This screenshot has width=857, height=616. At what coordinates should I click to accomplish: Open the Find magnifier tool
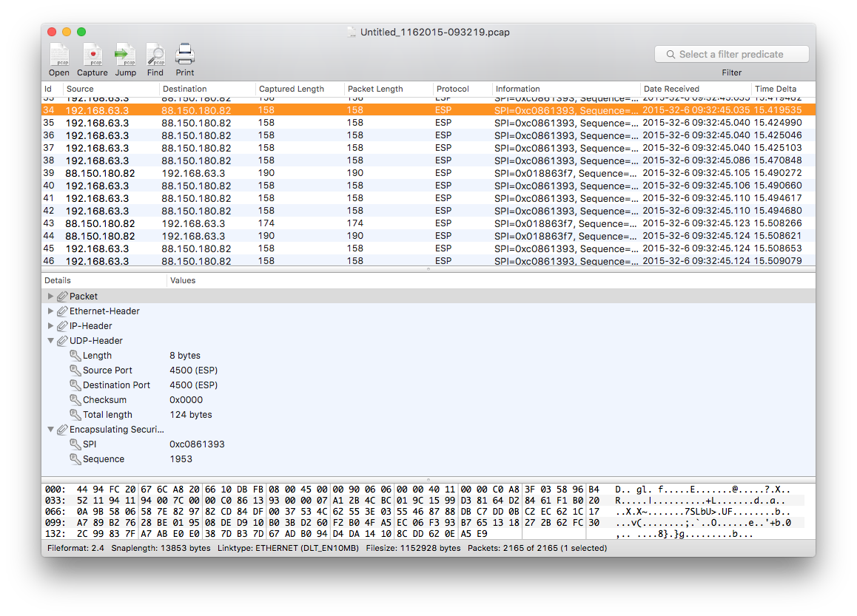coord(155,55)
